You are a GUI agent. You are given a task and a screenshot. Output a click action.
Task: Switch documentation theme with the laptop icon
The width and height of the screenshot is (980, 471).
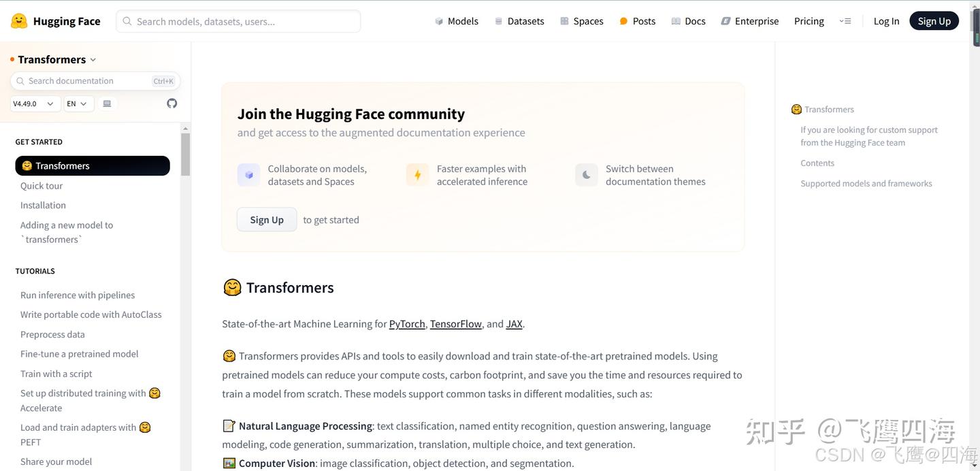coord(107,103)
